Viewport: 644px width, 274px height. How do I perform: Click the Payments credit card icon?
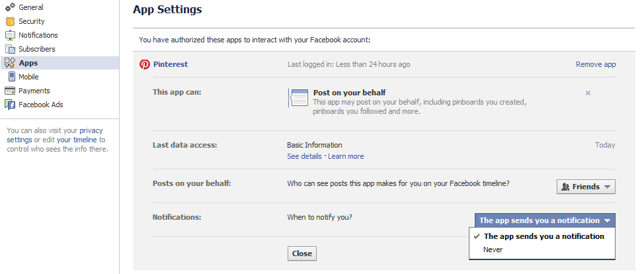(10, 91)
